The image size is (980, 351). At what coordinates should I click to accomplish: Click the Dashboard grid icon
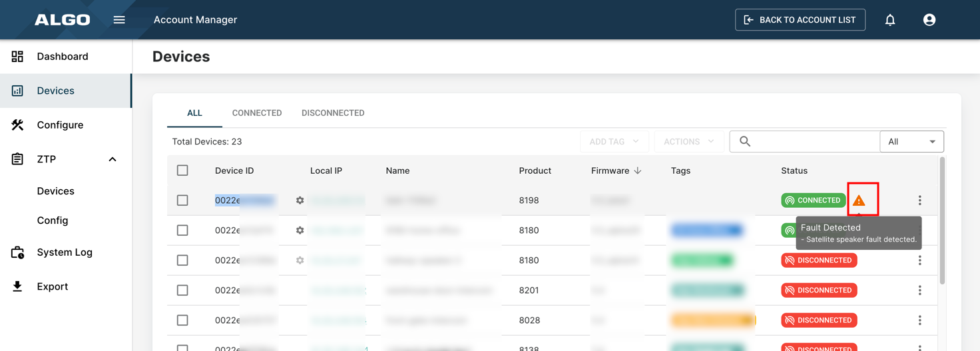click(17, 57)
